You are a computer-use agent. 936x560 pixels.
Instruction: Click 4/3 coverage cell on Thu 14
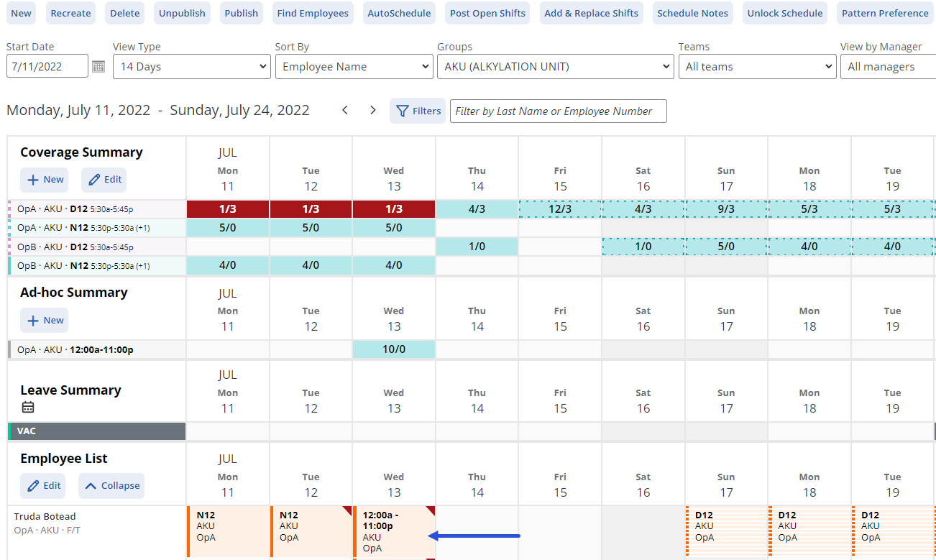(477, 209)
